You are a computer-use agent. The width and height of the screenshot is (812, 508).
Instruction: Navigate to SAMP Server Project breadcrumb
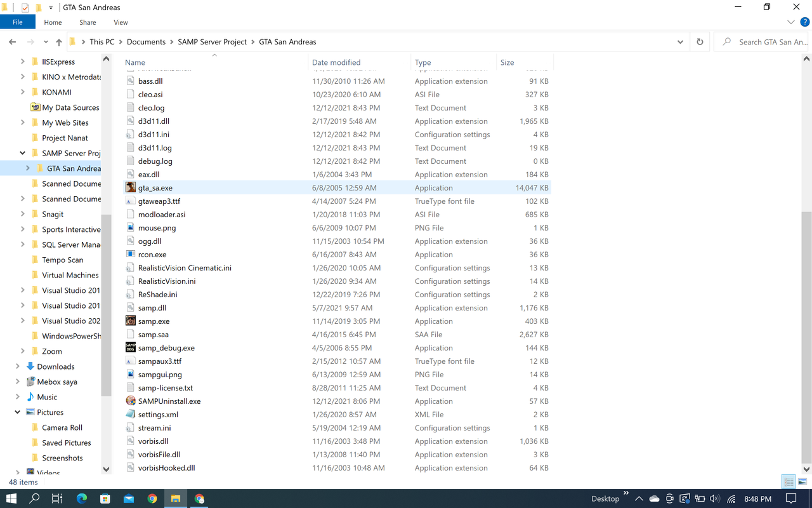(212, 42)
